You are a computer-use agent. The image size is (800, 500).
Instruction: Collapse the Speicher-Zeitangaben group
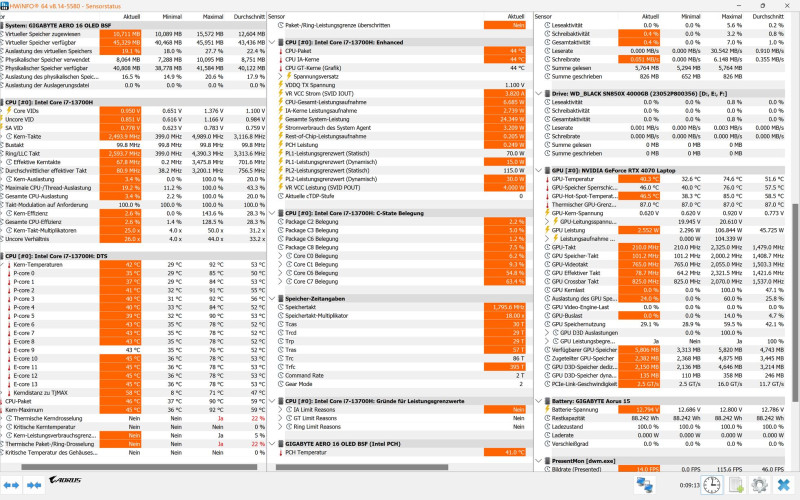point(272,298)
